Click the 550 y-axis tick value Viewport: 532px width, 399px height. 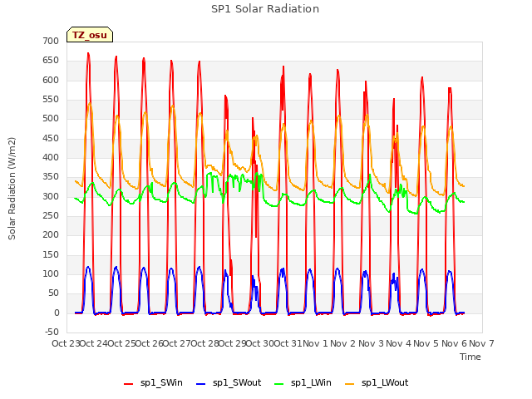(51, 100)
